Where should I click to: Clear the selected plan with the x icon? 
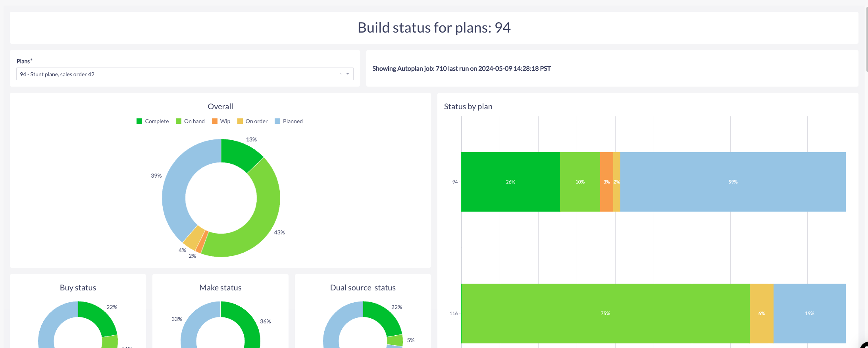pos(341,74)
